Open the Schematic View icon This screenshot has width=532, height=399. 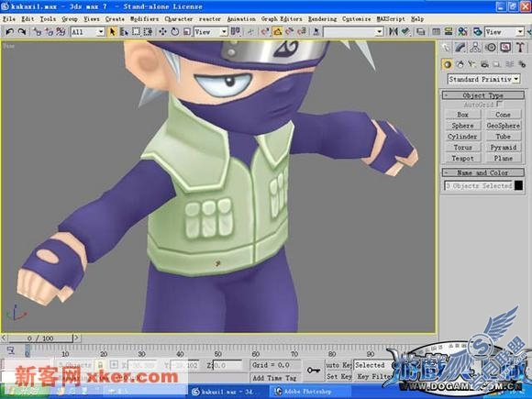(x=449, y=32)
